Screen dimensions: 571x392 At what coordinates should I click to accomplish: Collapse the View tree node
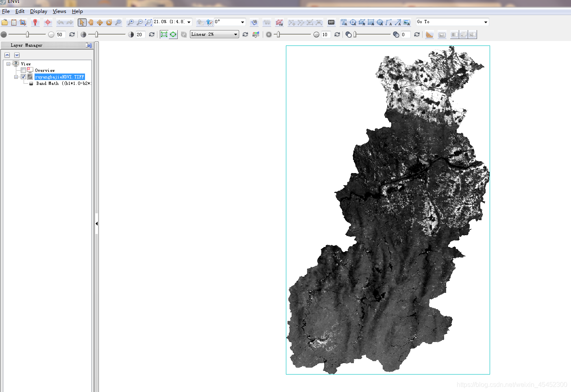pos(8,64)
